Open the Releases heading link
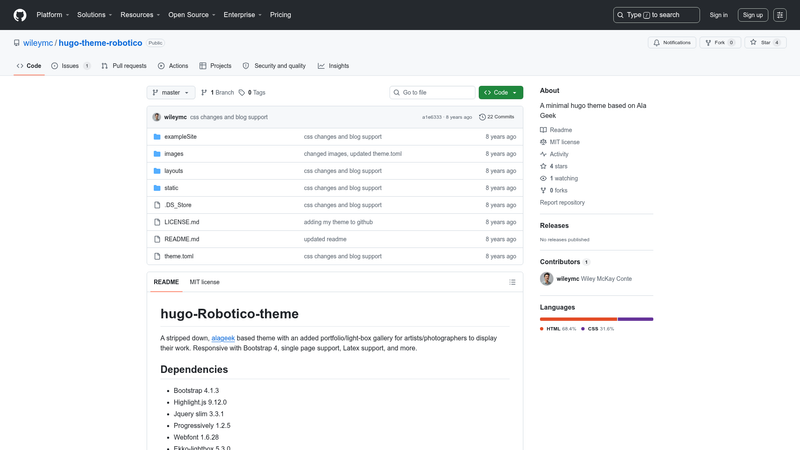800x450 pixels. click(554, 226)
